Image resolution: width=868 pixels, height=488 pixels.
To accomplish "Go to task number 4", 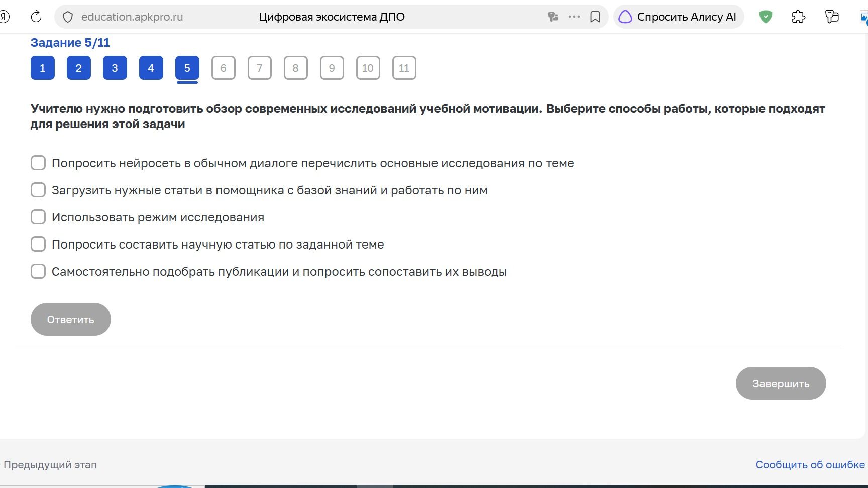I will tap(151, 68).
